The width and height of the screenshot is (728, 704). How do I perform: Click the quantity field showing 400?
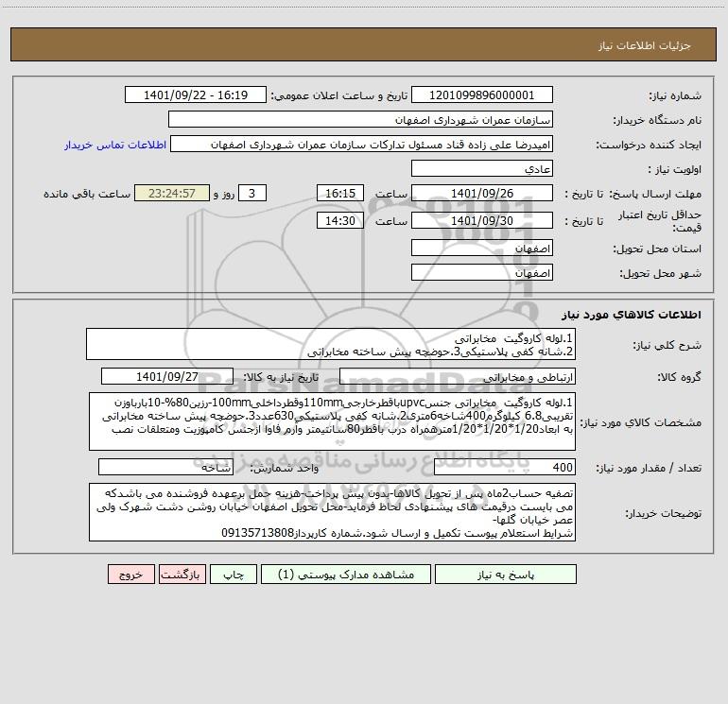505,468
